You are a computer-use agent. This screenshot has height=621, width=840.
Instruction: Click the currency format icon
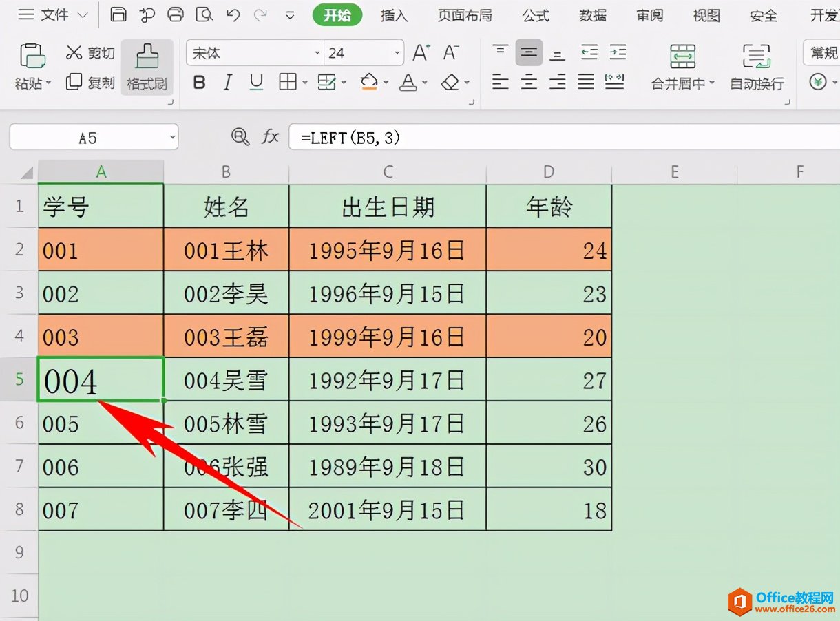[x=818, y=83]
